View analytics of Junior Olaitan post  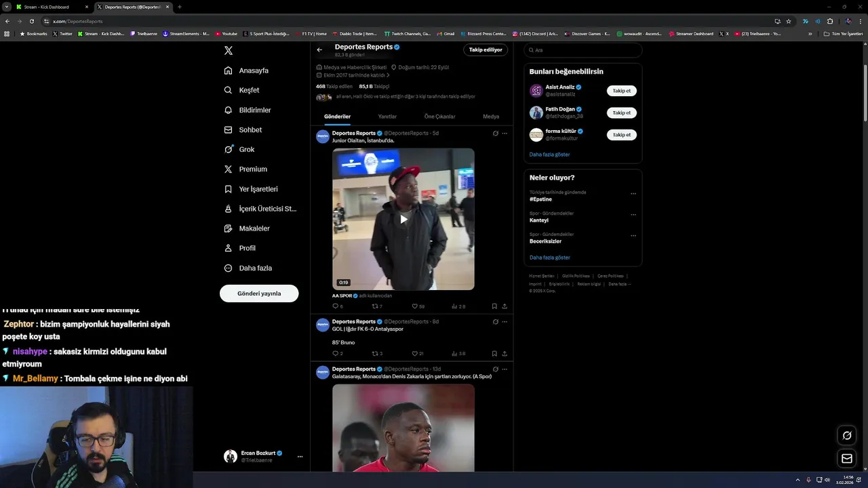point(455,306)
